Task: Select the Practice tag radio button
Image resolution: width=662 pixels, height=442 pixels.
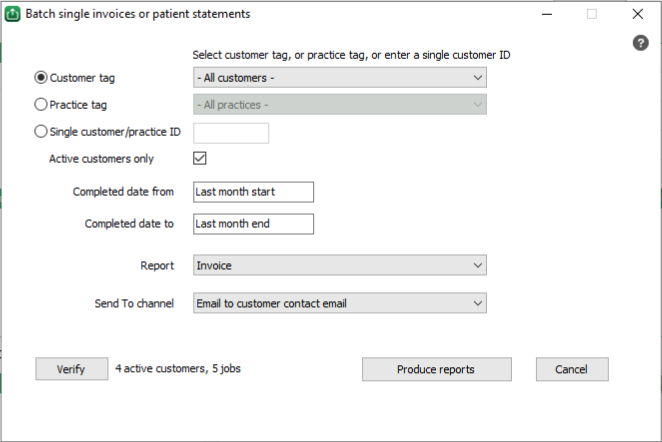Action: pos(41,104)
